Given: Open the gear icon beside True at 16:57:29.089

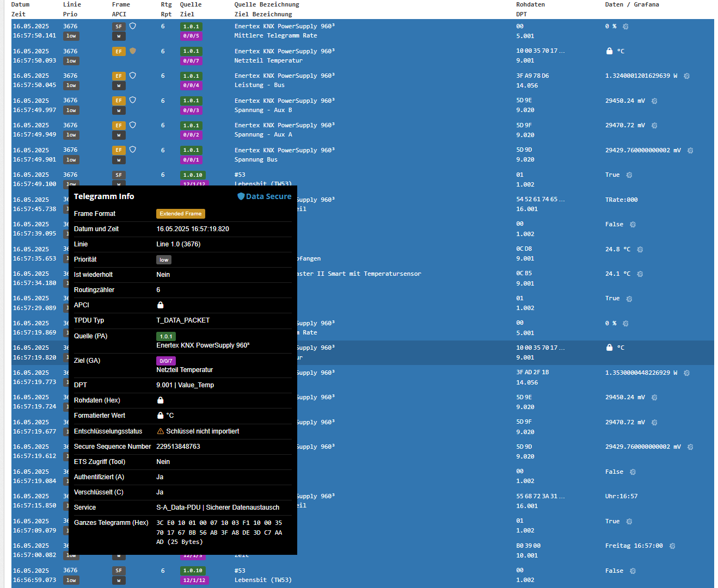Looking at the screenshot, I should tap(629, 299).
